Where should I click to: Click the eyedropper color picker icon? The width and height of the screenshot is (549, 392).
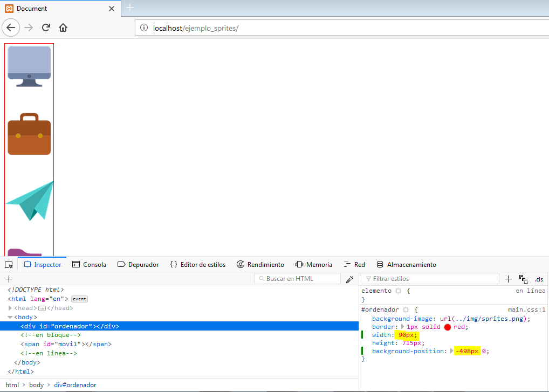pyautogui.click(x=349, y=279)
